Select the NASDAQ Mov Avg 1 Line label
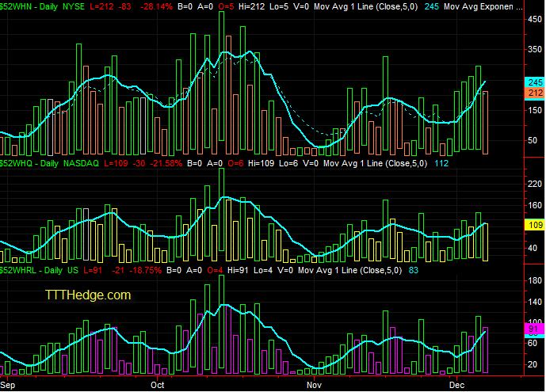546x392 pixels. [375, 163]
